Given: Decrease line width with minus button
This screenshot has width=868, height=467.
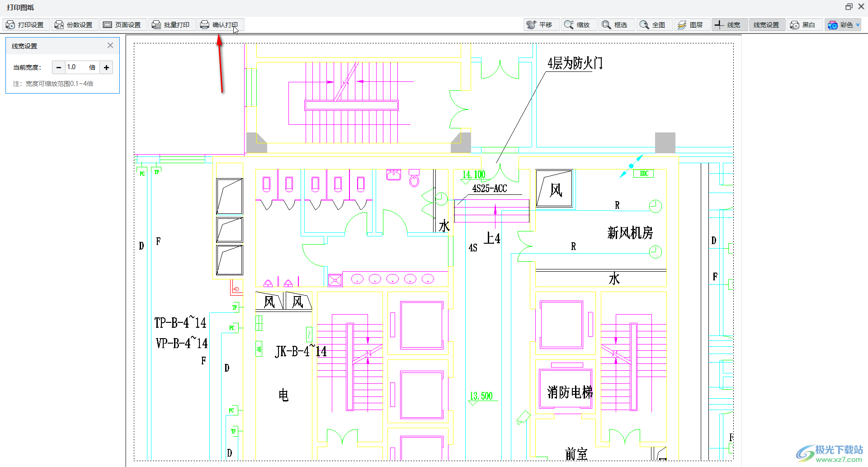Looking at the screenshot, I should [x=58, y=67].
